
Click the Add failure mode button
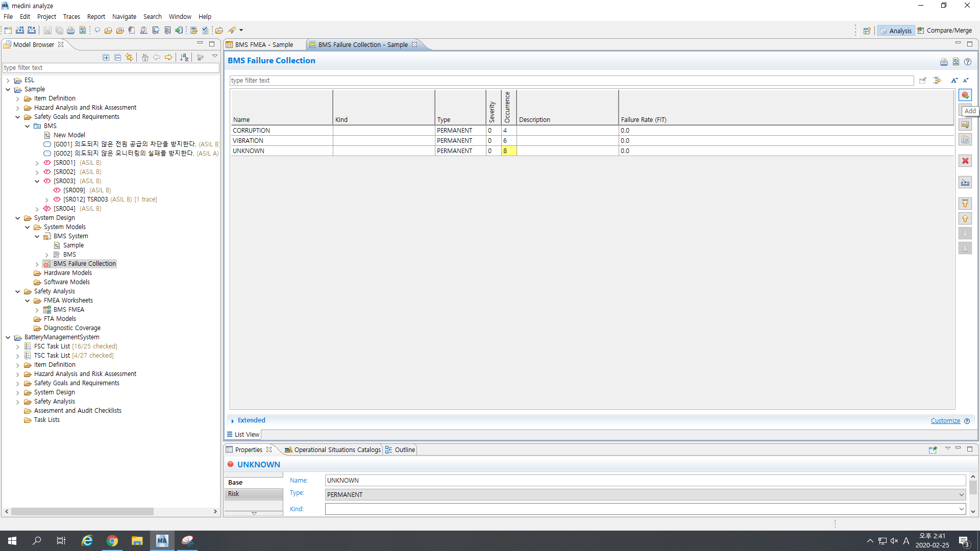pos(965,95)
